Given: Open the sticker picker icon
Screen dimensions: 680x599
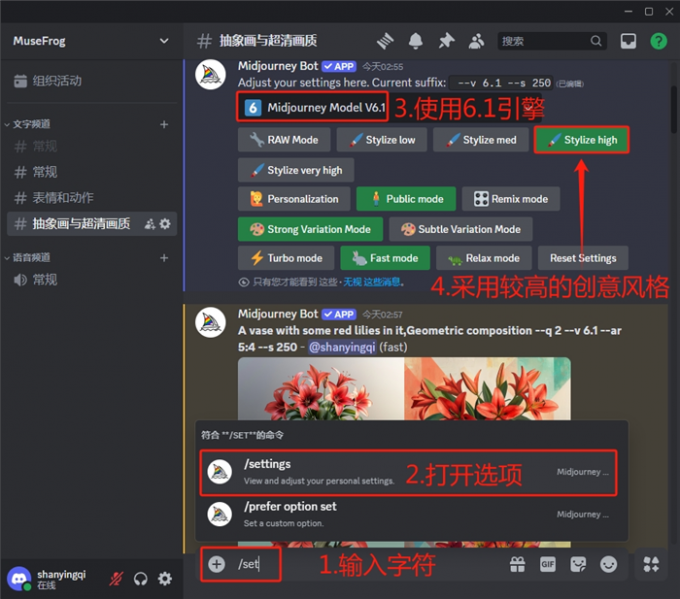Looking at the screenshot, I should [578, 564].
